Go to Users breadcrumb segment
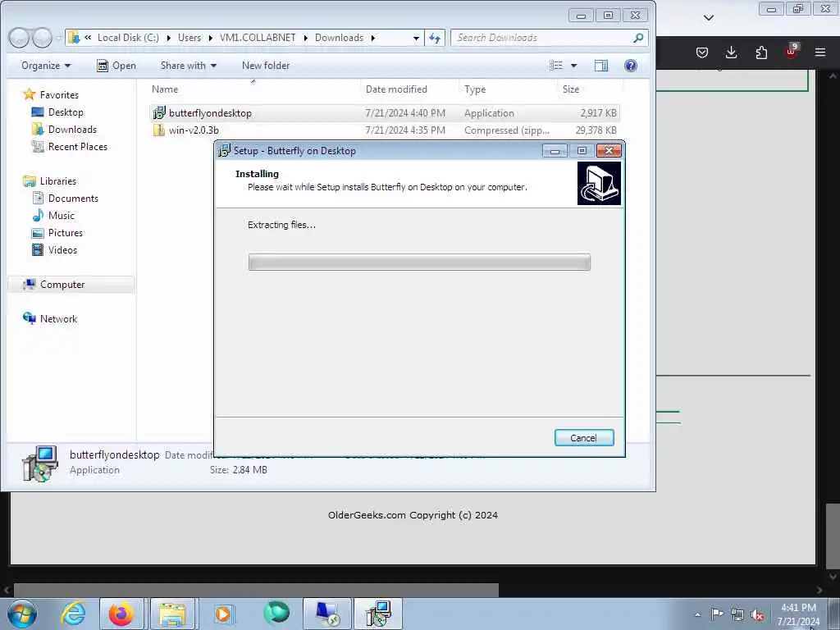840x630 pixels. pos(189,38)
